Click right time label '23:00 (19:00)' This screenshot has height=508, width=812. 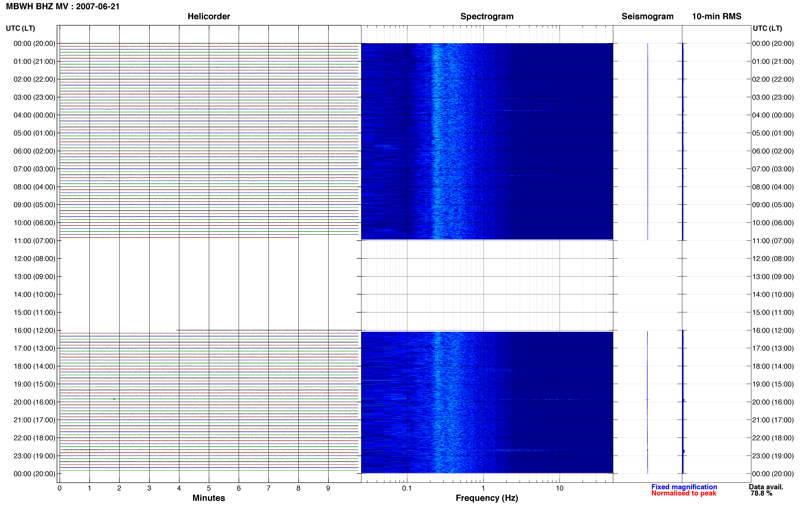point(773,456)
